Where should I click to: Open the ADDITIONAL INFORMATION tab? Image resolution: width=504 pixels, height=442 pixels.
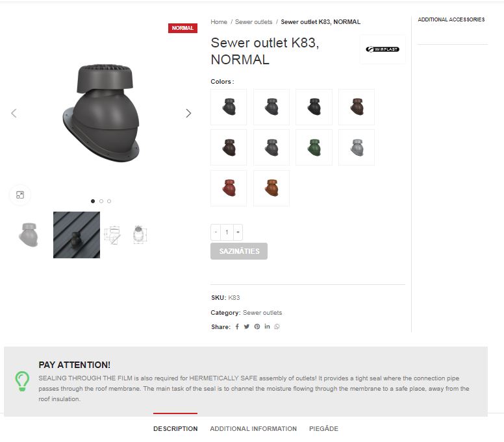click(253, 429)
